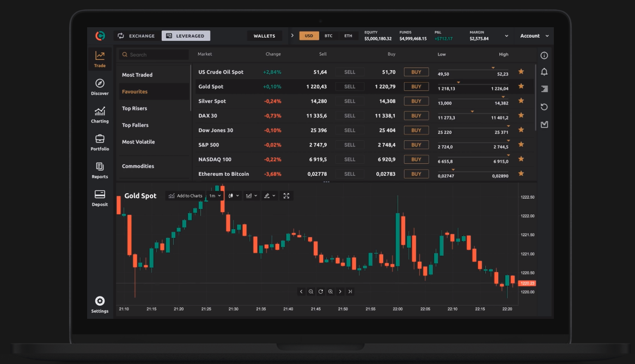Image resolution: width=635 pixels, height=364 pixels.
Task: Select USD currency toggle
Action: click(x=309, y=36)
